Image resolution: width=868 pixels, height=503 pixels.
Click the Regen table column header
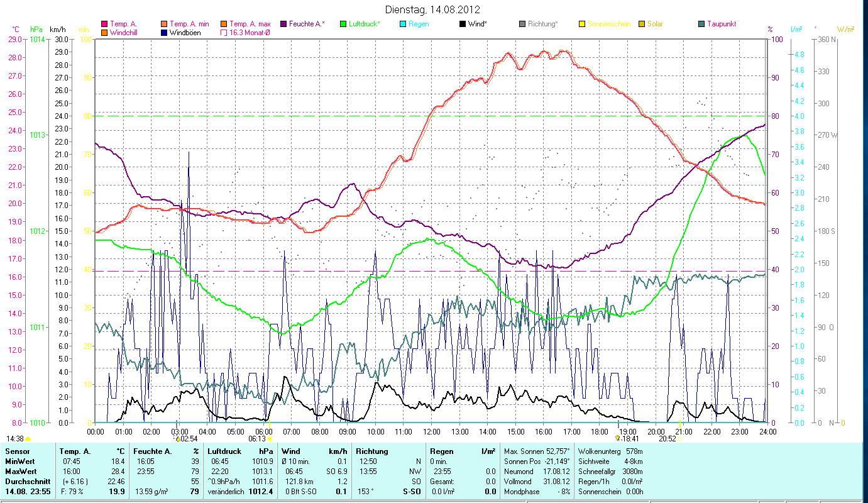click(441, 451)
